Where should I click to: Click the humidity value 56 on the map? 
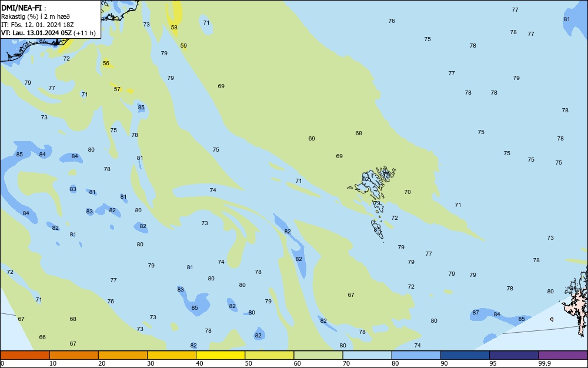[x=106, y=63]
